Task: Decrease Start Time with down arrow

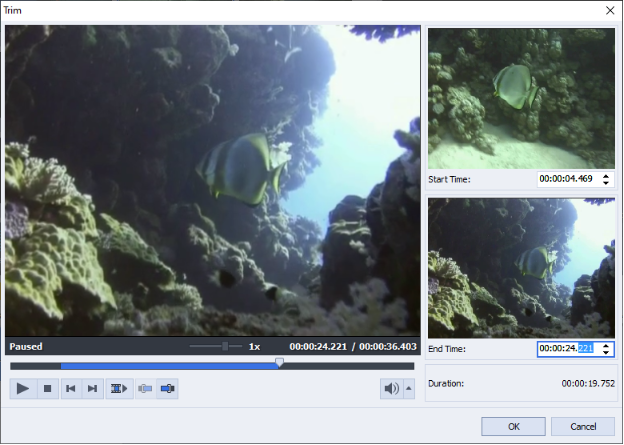Action: 606,184
